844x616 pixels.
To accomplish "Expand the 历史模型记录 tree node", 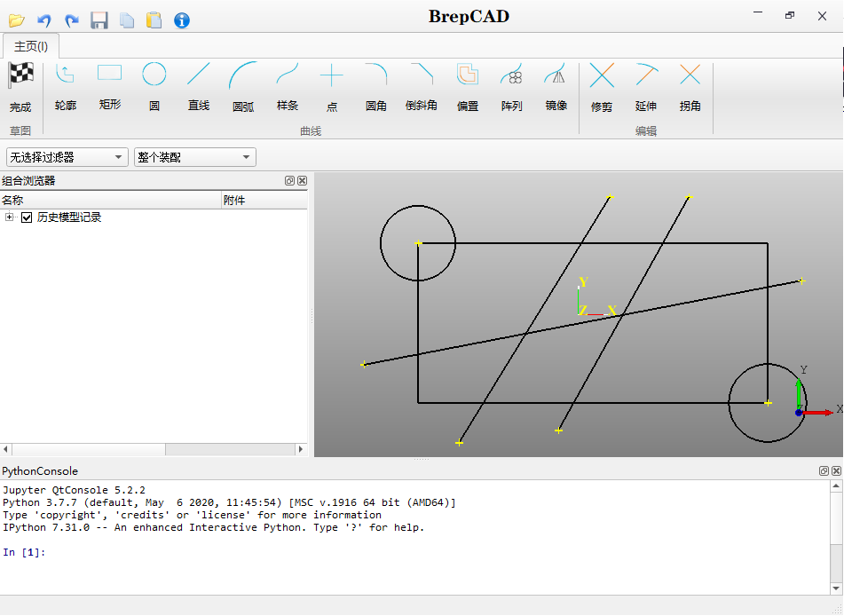I will coord(9,217).
